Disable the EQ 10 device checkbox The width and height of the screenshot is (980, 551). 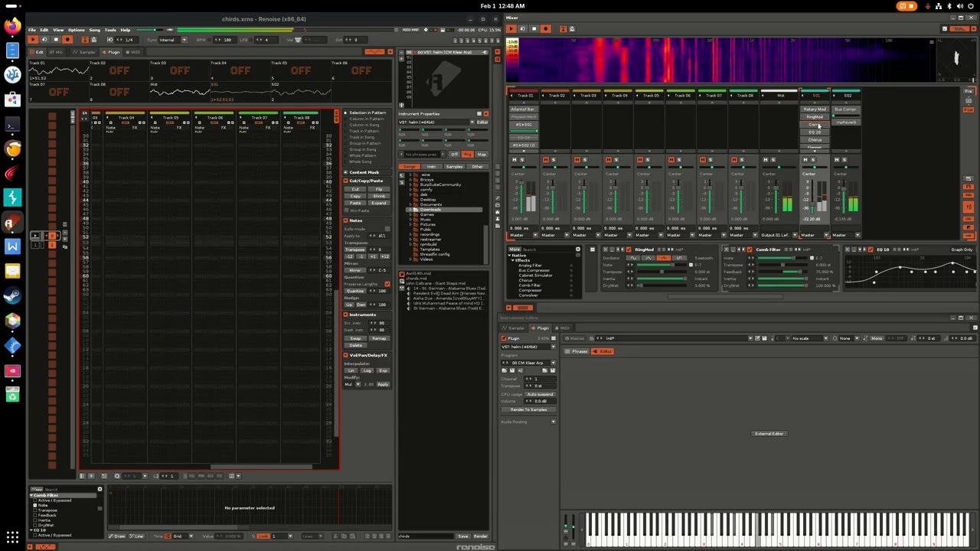(x=871, y=249)
